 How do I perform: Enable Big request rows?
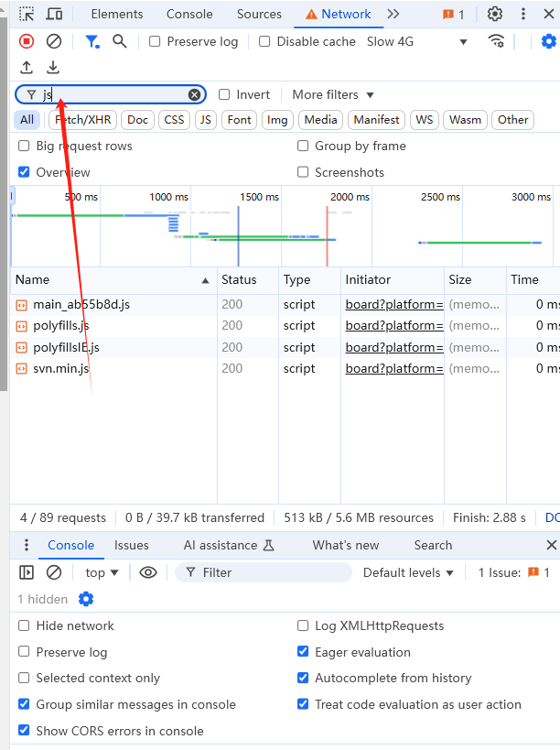24,146
